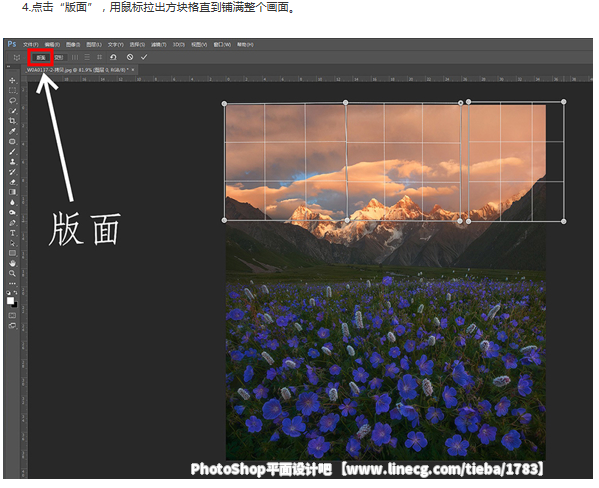599x488 pixels.
Task: Select the Hand tool
Action: pyautogui.click(x=12, y=263)
